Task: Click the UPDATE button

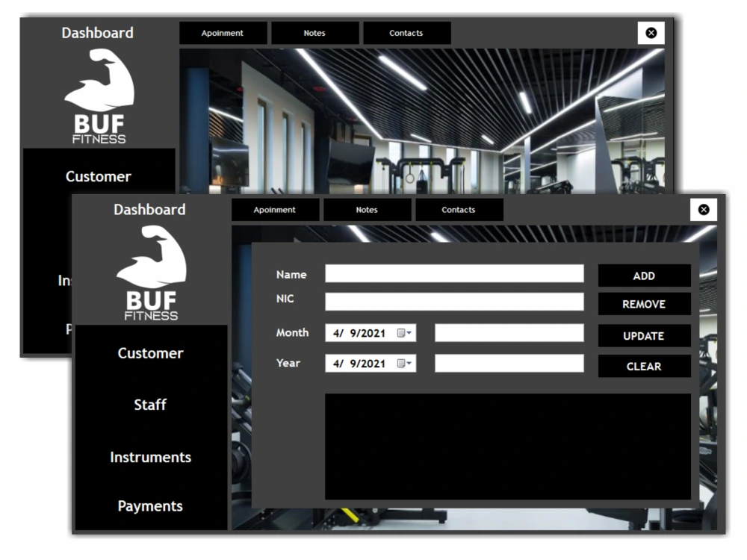Action: tap(644, 336)
